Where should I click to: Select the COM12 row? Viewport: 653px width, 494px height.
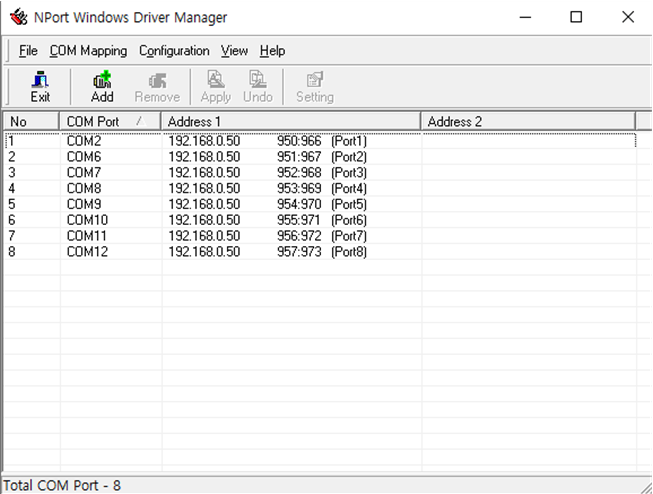pyautogui.click(x=320, y=252)
